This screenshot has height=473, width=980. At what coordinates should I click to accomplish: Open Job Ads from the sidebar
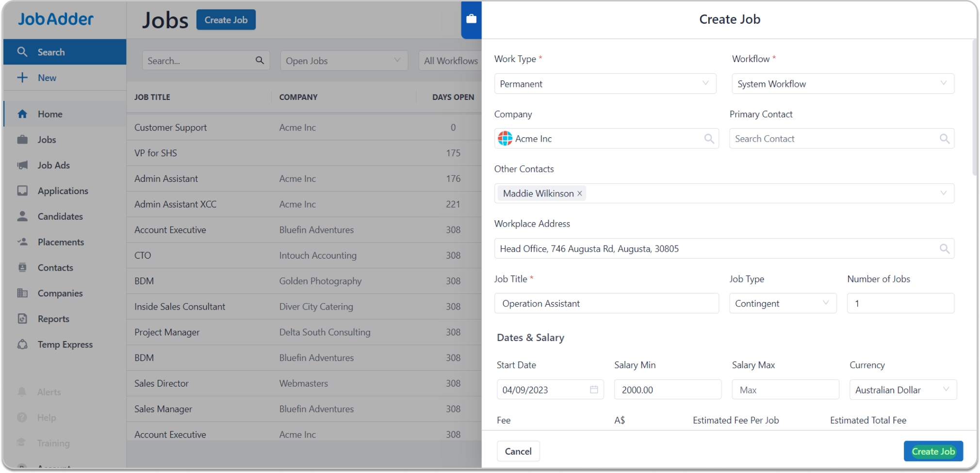point(53,165)
